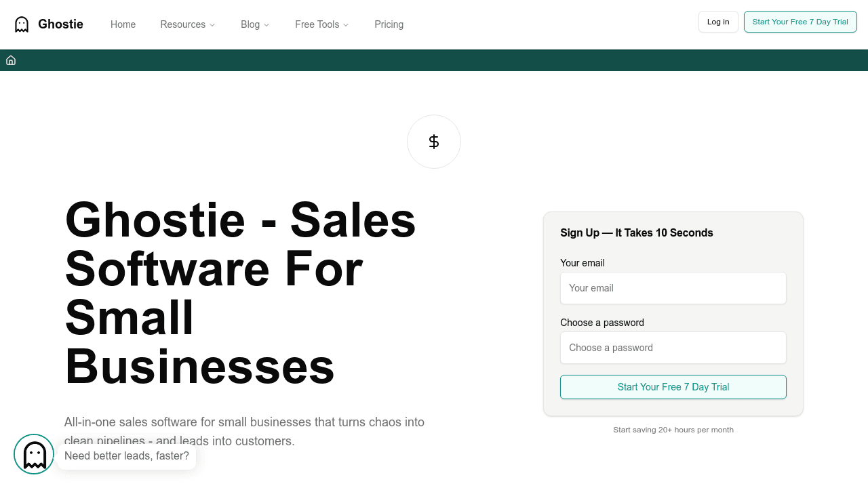Click the Ghostie ghost logo icon
The image size is (868, 488).
pyautogui.click(x=22, y=24)
